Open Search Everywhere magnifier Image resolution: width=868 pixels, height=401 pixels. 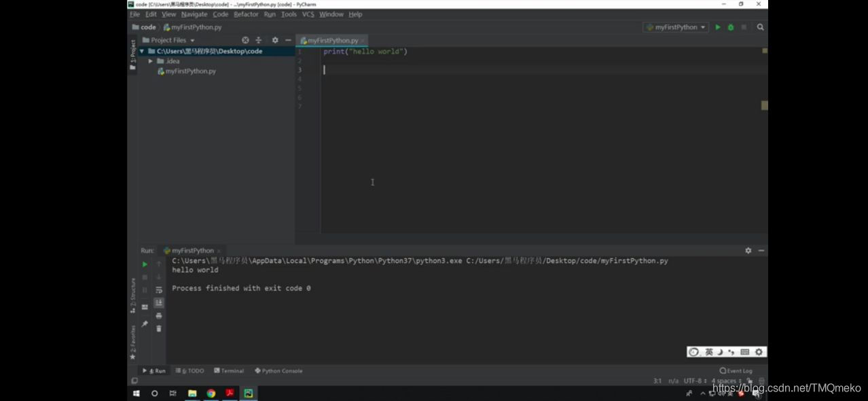tap(760, 27)
